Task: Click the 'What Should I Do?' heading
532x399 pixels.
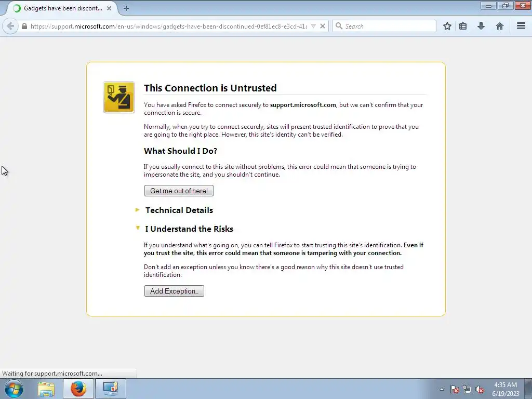Action: [x=180, y=151]
